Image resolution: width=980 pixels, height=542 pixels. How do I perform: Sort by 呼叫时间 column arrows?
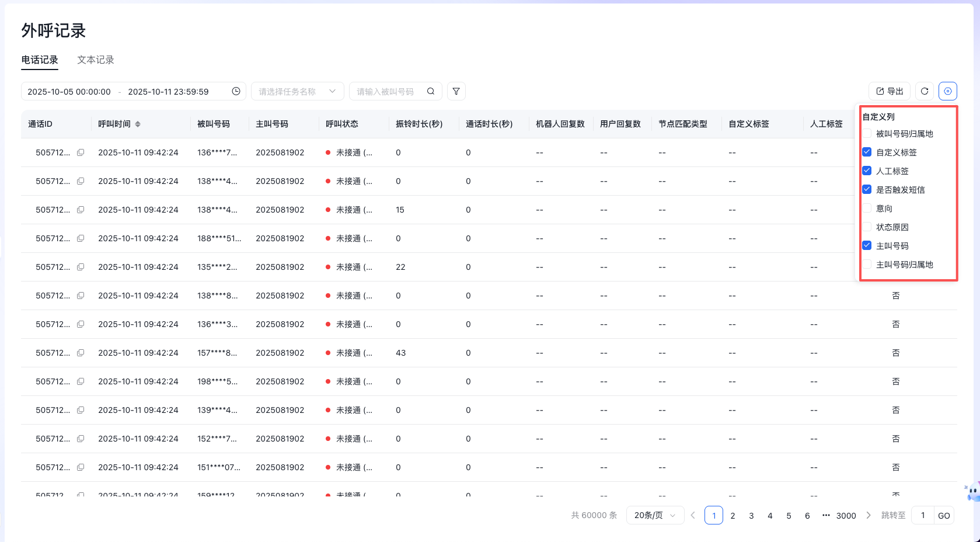pyautogui.click(x=138, y=124)
